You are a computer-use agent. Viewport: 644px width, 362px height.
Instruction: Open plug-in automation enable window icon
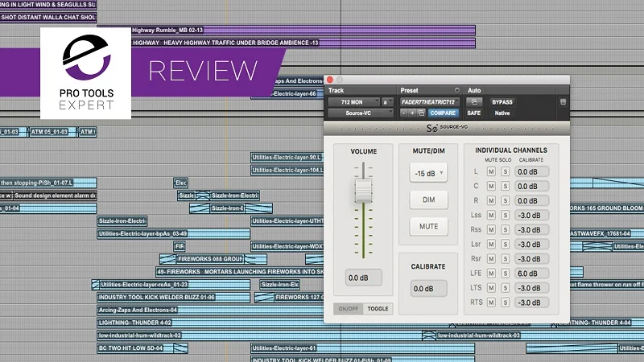474,102
